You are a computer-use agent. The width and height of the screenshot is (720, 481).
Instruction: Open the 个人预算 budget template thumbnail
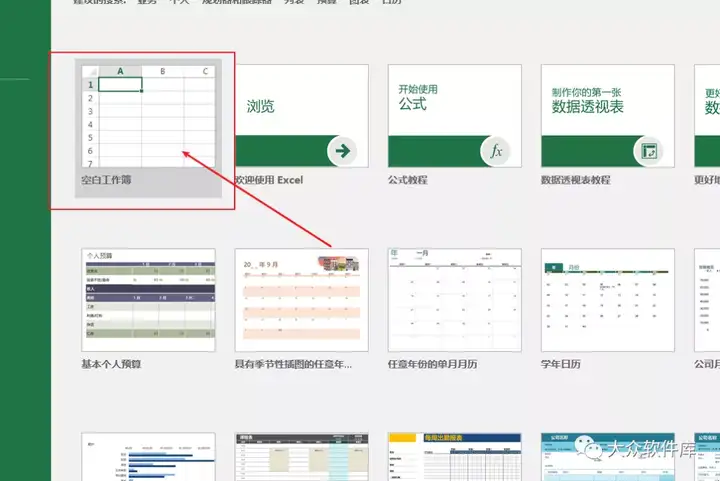tap(148, 300)
